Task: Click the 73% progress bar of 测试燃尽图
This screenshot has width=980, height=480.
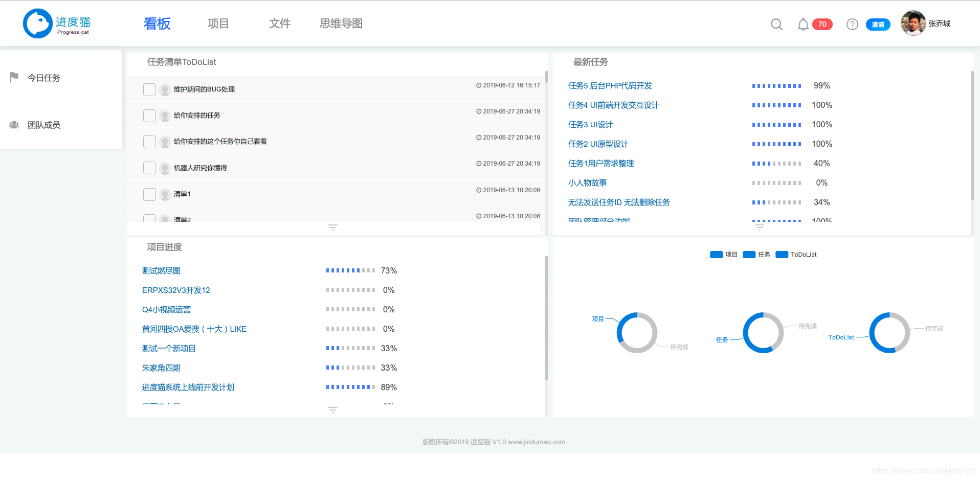Action: (x=350, y=270)
